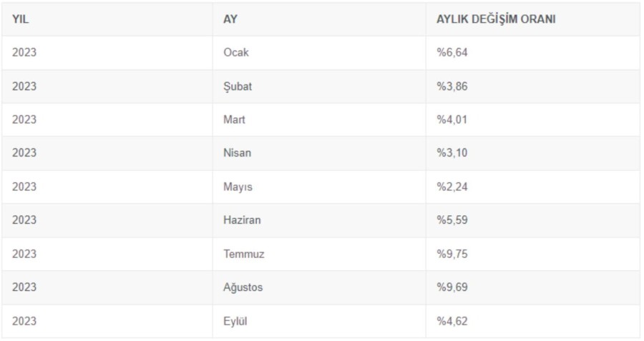644x341 pixels.
Task: Click the 2023 cell in Ocak row
Action: click(x=24, y=53)
